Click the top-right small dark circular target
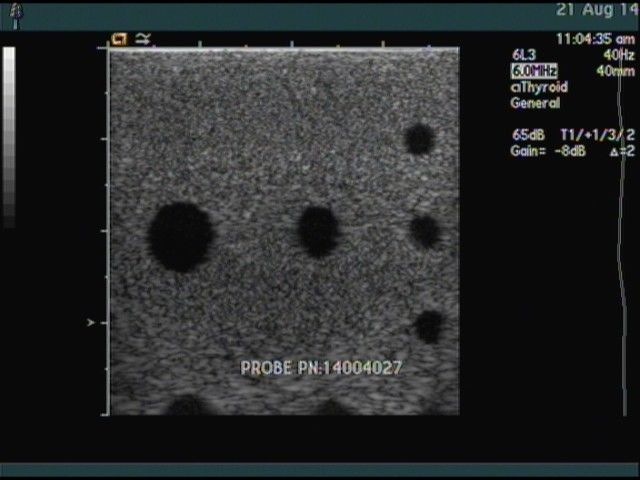The height and width of the screenshot is (480, 640). tap(419, 139)
